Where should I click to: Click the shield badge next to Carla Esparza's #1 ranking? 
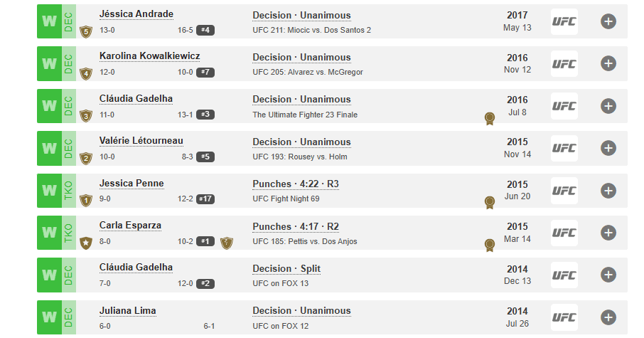pyautogui.click(x=226, y=243)
